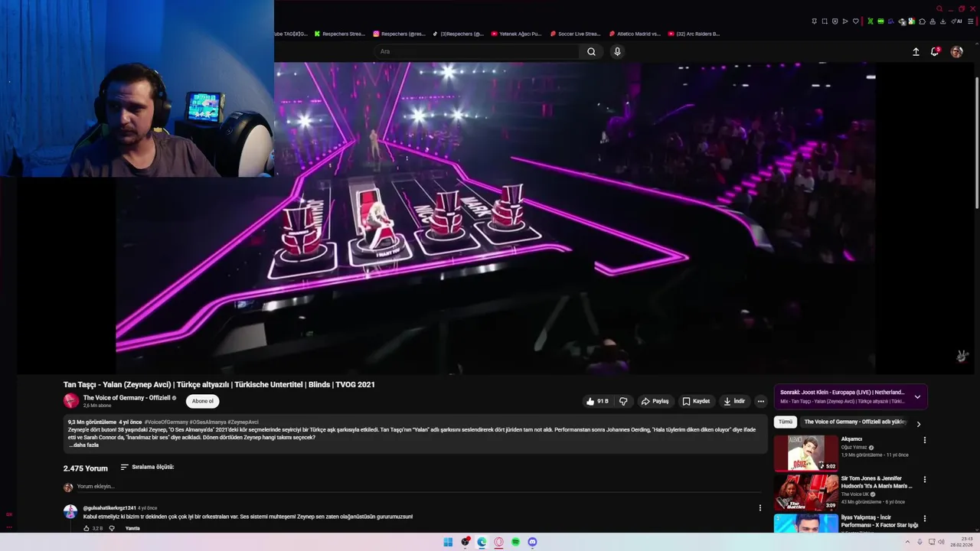Switch to the (3)Respechers TikTok tab

pyautogui.click(x=458, y=34)
